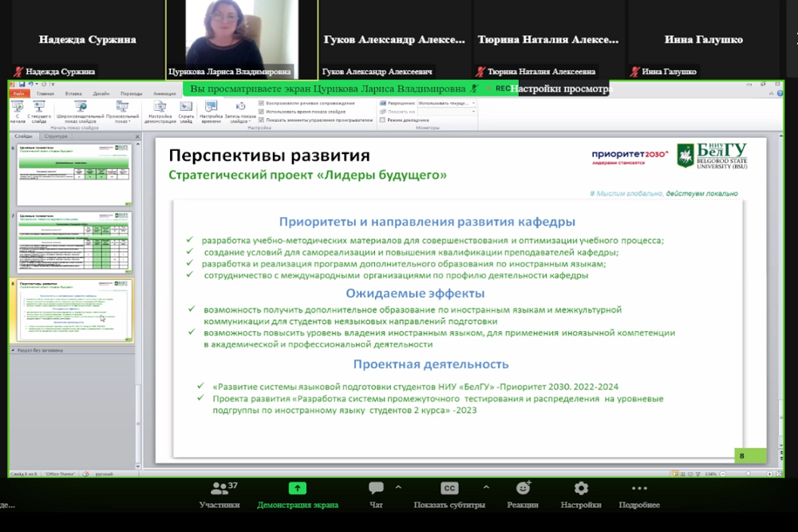Expand the caret next to Показать субтитры
Viewport: 798px width, 532px height.
pyautogui.click(x=486, y=487)
